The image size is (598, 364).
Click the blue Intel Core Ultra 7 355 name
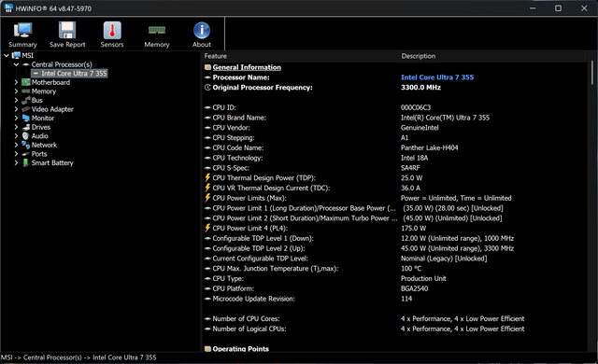pyautogui.click(x=437, y=77)
